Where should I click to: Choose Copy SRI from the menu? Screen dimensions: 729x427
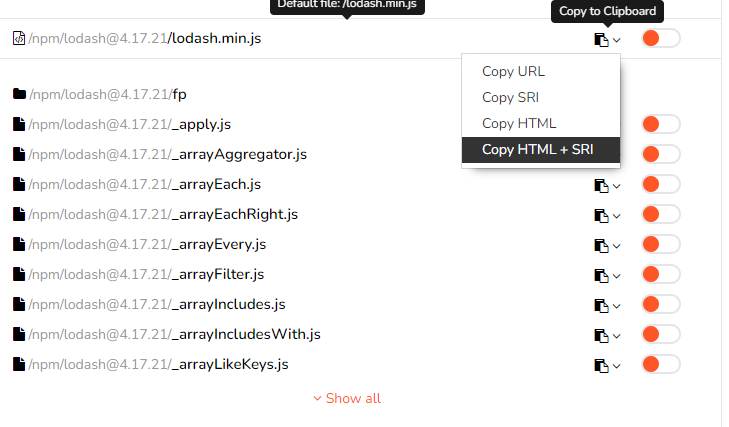[541, 97]
